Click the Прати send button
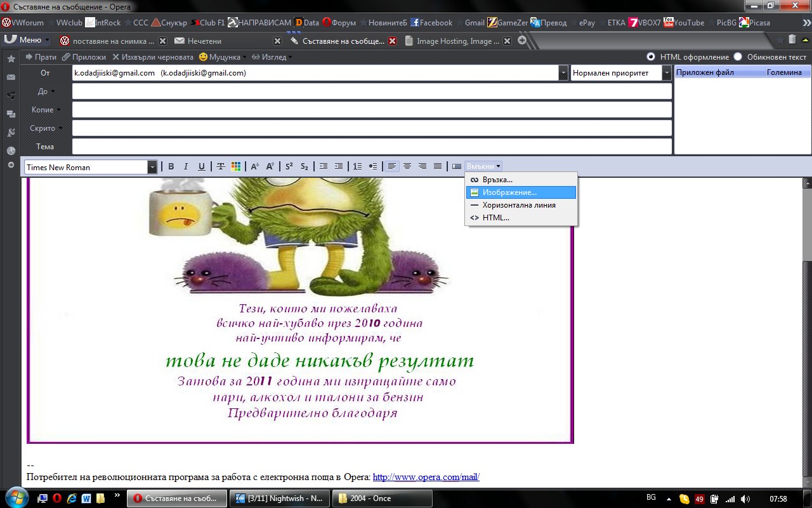The width and height of the screenshot is (812, 508). (x=41, y=57)
